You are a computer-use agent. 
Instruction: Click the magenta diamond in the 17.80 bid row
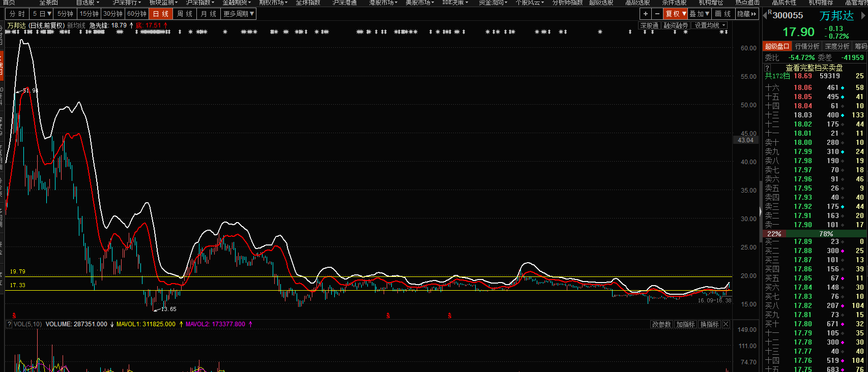843,324
